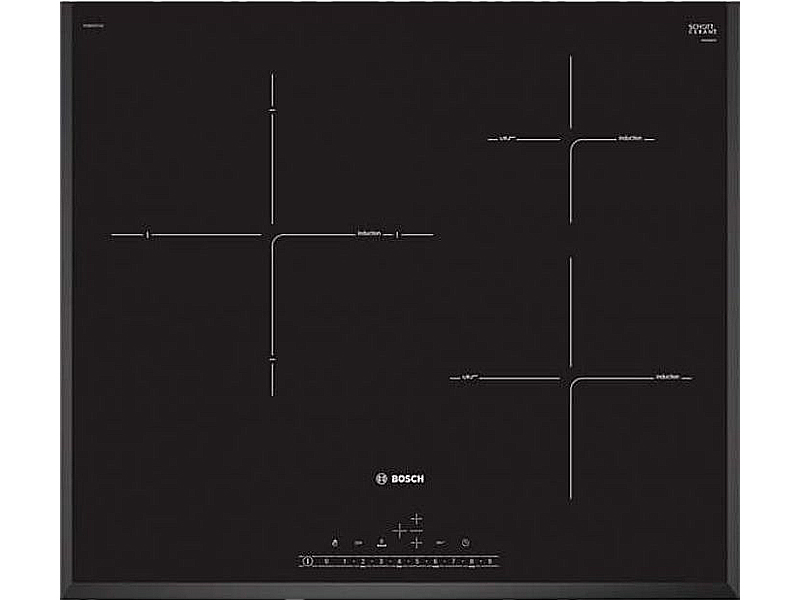Tap the icon right of the zone selectors
The image size is (800, 600).
[440, 542]
